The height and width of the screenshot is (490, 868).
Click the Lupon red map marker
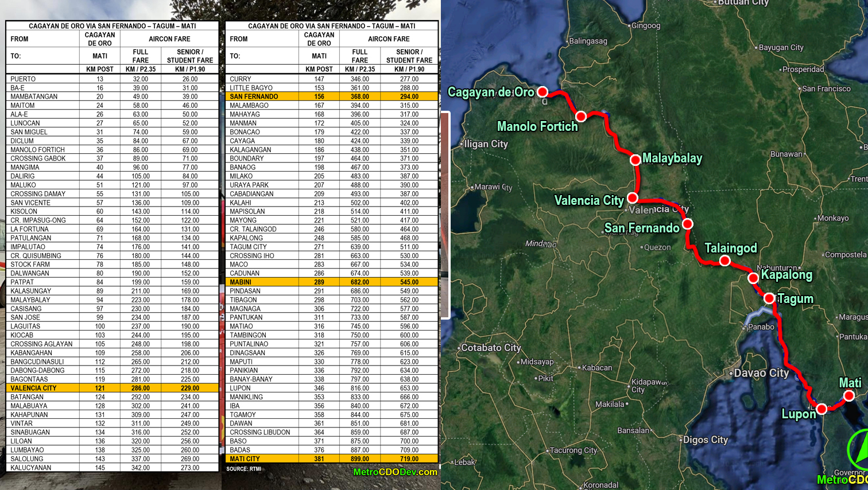tap(821, 409)
